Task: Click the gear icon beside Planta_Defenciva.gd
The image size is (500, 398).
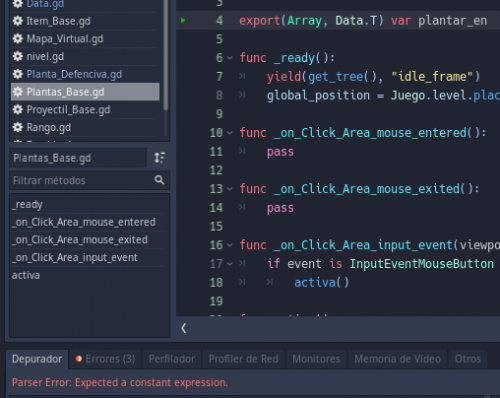Action: point(18,74)
